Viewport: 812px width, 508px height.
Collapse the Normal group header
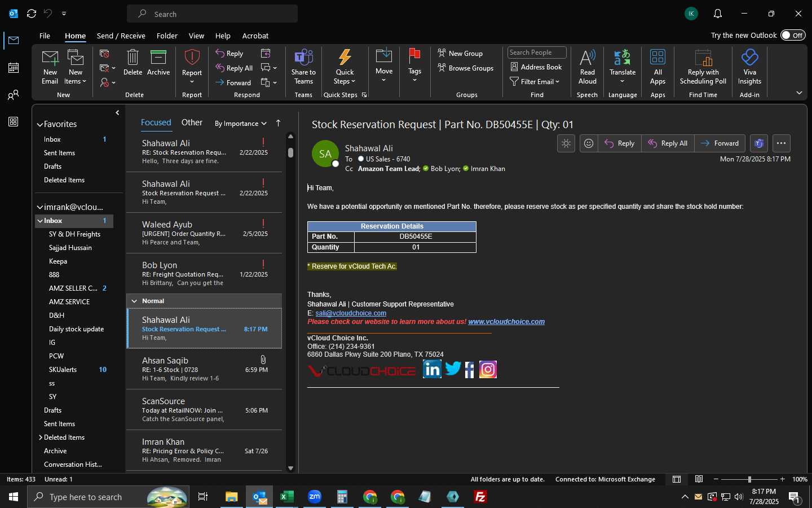click(x=134, y=301)
